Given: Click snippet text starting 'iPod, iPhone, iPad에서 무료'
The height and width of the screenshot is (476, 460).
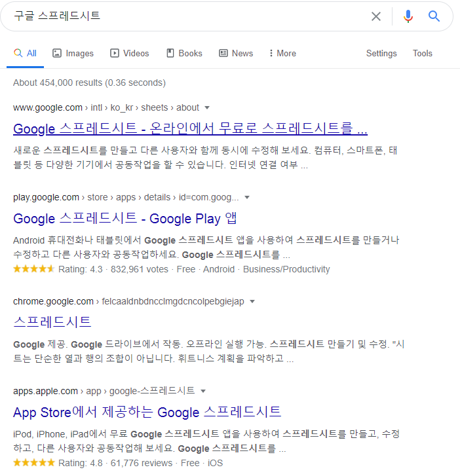Looking at the screenshot, I should (x=206, y=441).
